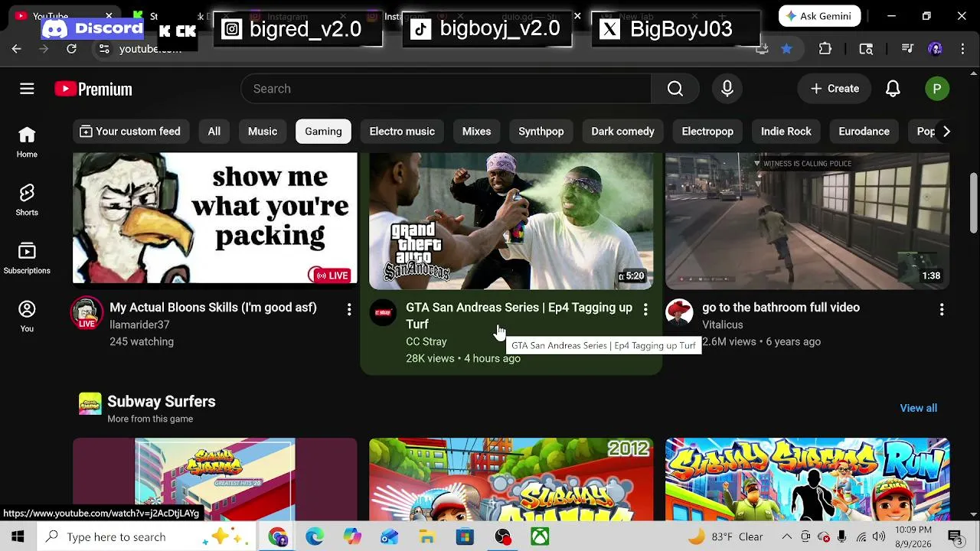980x551 pixels.
Task: Click the Subway Surfers game icon
Action: 90,403
